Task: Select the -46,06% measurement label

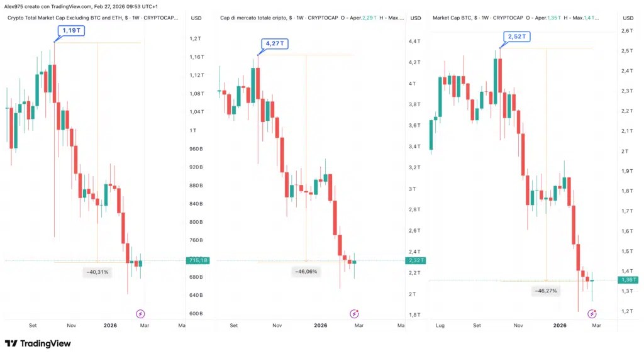Action: 306,272
